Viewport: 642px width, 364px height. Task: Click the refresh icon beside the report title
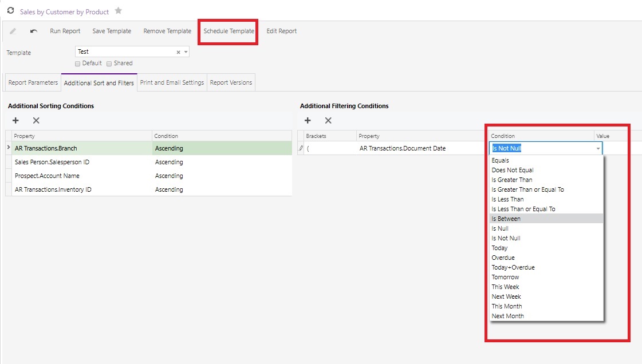10,11
